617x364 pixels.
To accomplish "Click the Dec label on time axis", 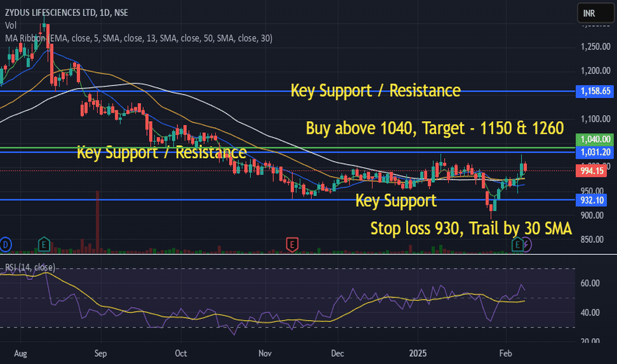I will pos(337,353).
